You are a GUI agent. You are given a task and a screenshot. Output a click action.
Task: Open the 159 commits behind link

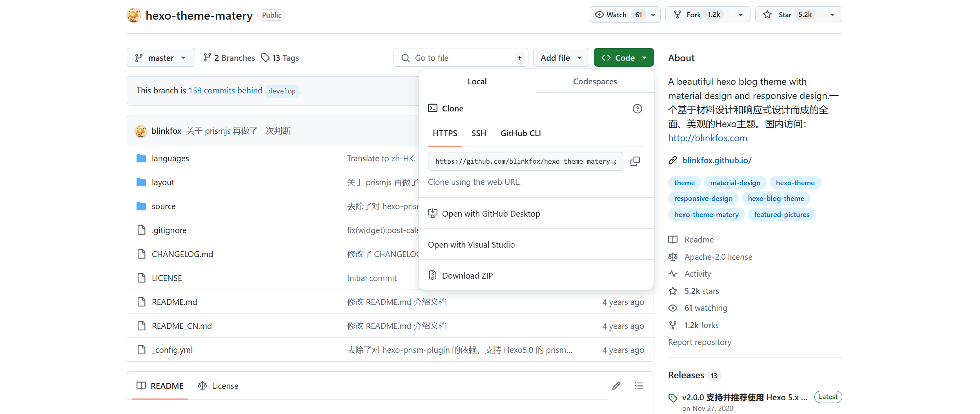pyautogui.click(x=225, y=91)
